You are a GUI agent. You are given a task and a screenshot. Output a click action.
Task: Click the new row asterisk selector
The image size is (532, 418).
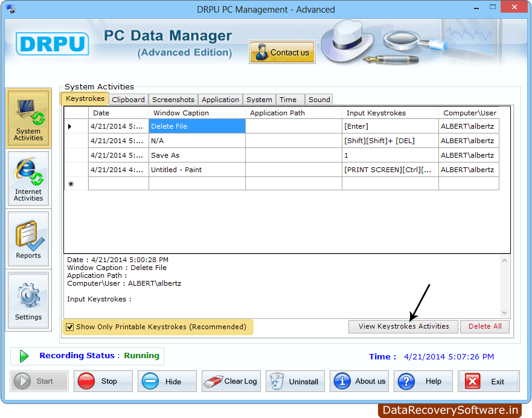click(76, 184)
